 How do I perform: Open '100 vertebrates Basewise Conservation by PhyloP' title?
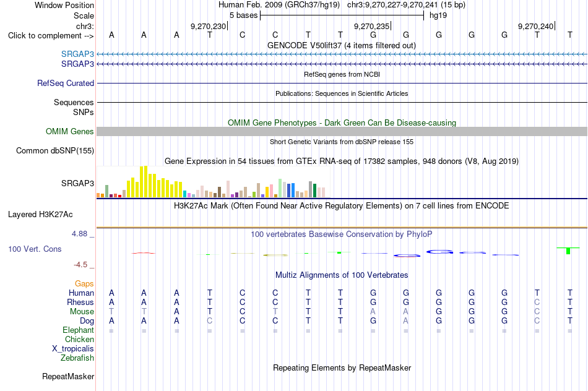(342, 234)
